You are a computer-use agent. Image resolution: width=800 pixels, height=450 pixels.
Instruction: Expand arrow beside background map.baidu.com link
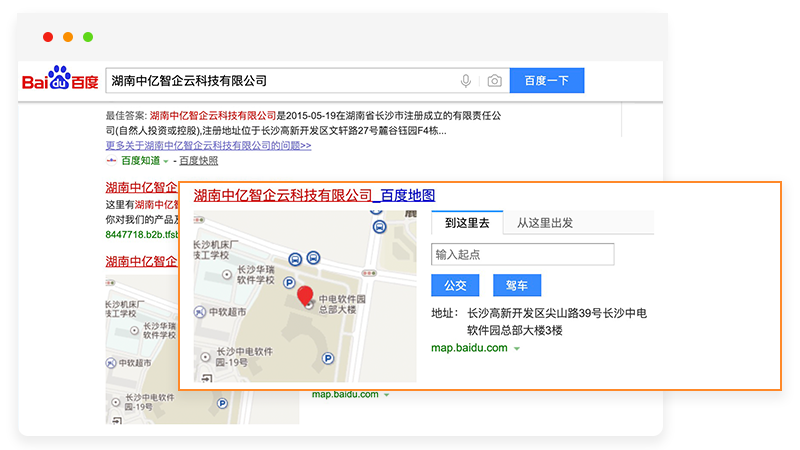pyautogui.click(x=387, y=395)
